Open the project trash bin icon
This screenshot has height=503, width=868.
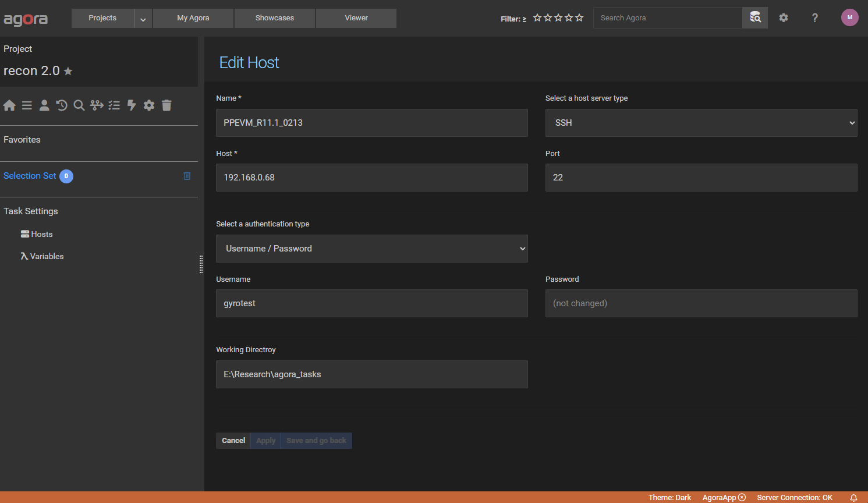(166, 105)
